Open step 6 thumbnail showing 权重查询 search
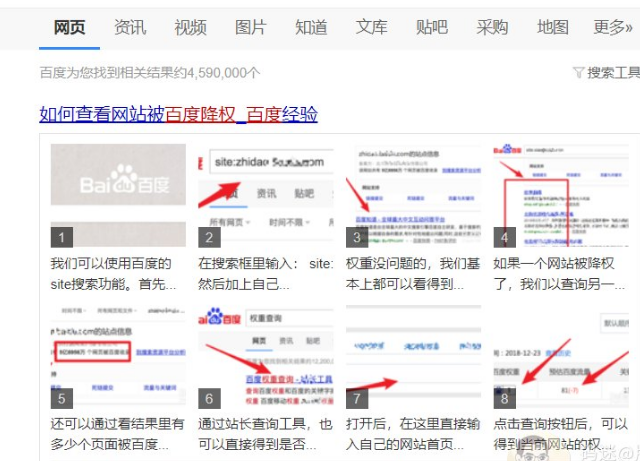Screen dimensions: 640x461 point(266,356)
